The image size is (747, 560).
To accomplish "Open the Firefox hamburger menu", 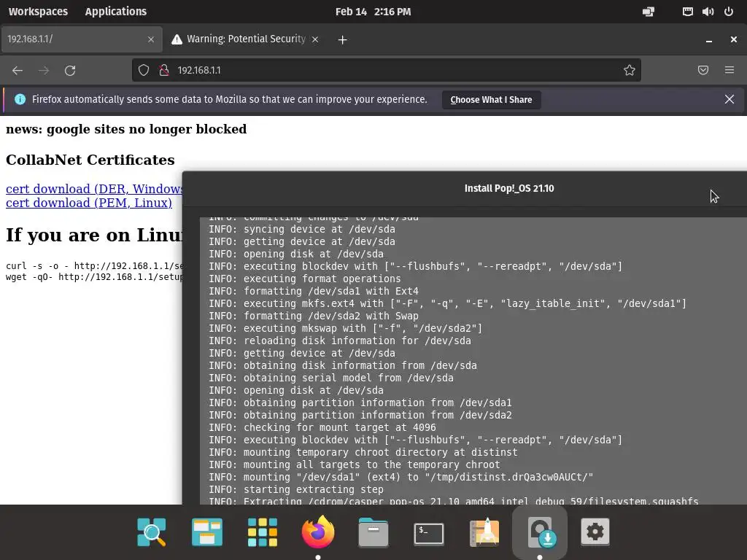I will 729,71.
